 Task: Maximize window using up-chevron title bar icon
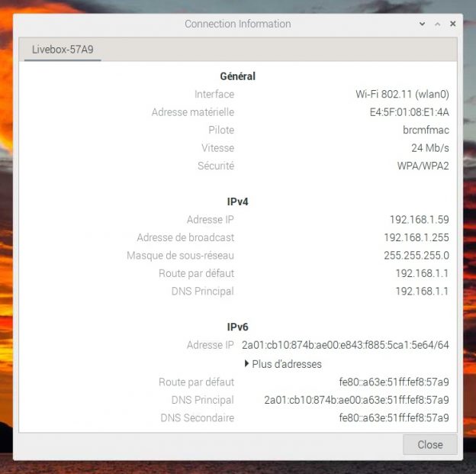[x=438, y=24]
